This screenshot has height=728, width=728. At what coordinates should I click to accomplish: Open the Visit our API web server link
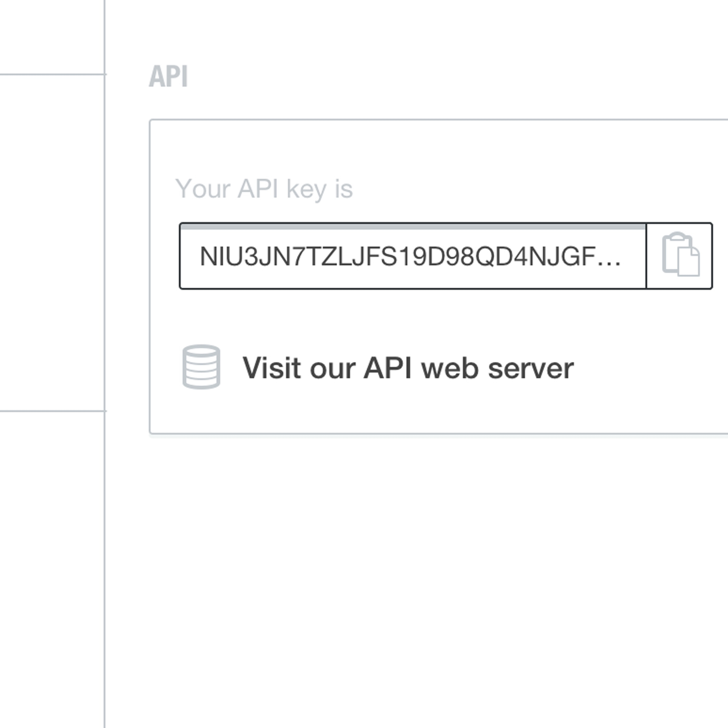[408, 368]
